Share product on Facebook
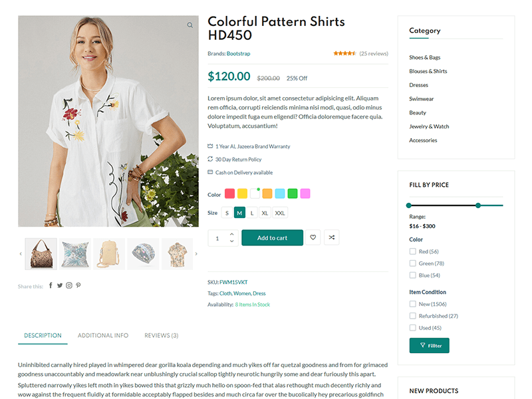This screenshot has height=399, width=532. (51, 285)
